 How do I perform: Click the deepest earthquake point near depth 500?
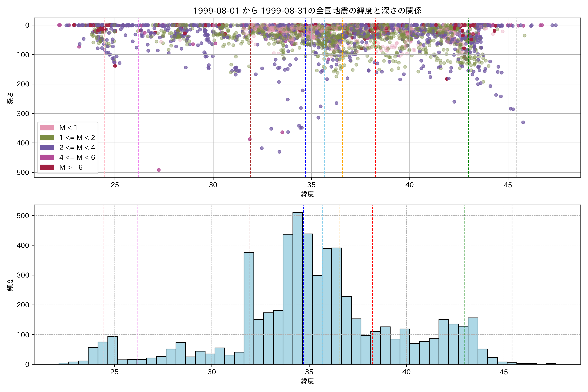pos(158,170)
